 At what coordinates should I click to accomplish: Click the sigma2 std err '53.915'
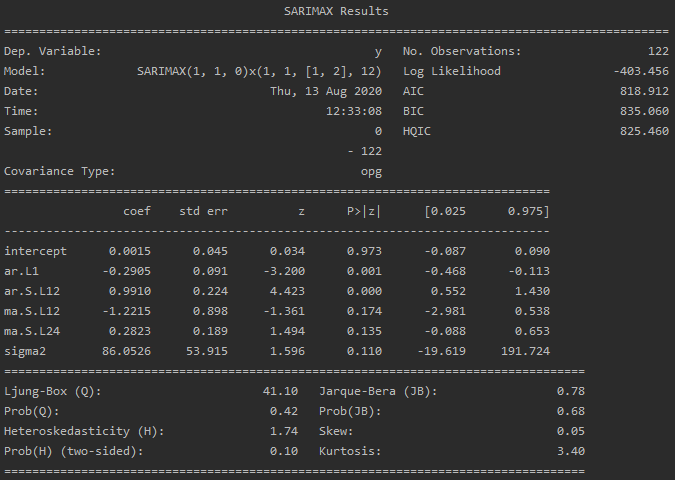pyautogui.click(x=207, y=351)
